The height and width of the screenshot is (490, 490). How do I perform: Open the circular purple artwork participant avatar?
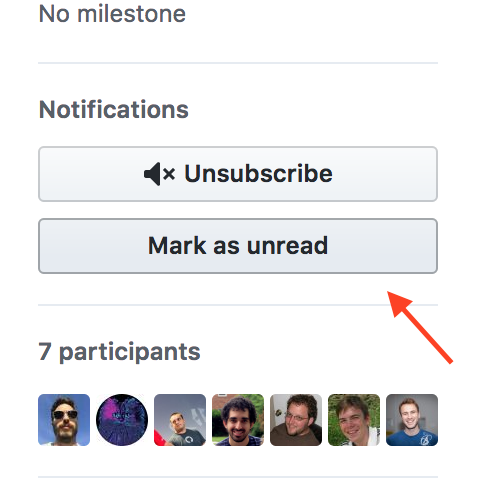(x=122, y=420)
